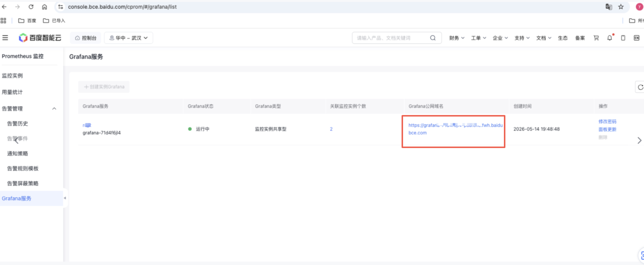Open the 华中 - 武汉 region dropdown
The height and width of the screenshot is (265, 644).
tap(129, 38)
